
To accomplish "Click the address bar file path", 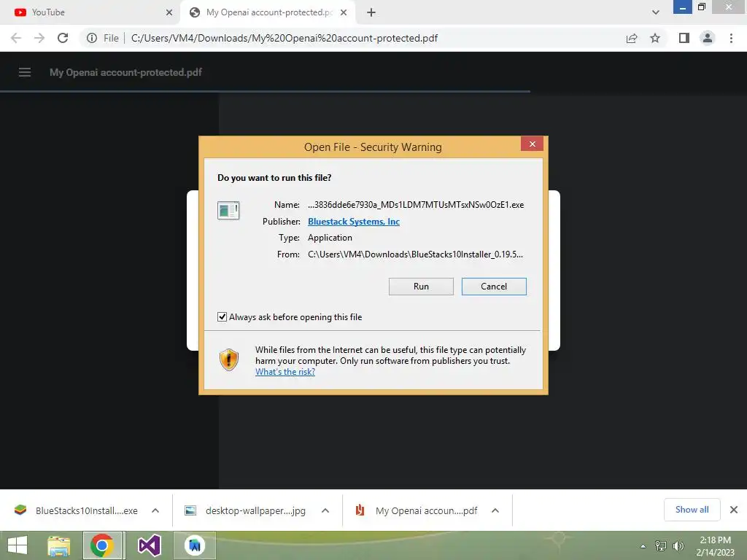I will point(285,38).
